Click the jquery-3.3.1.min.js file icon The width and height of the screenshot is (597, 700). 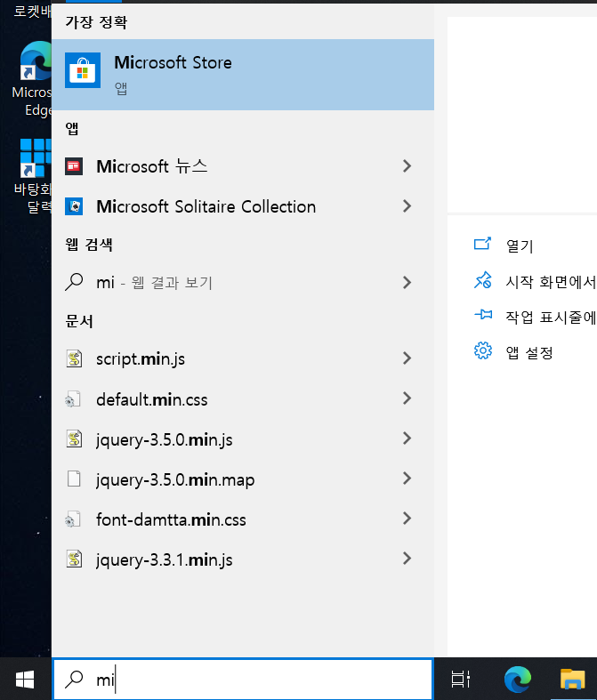tap(74, 559)
